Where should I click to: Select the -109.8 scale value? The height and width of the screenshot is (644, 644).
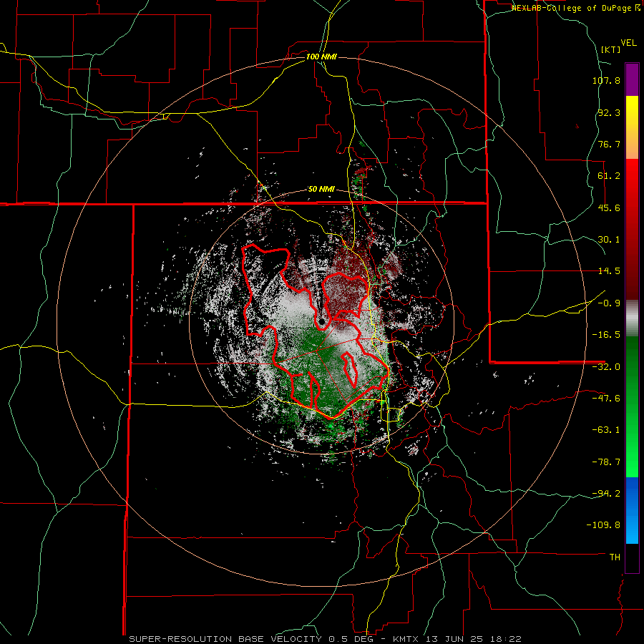pos(604,525)
